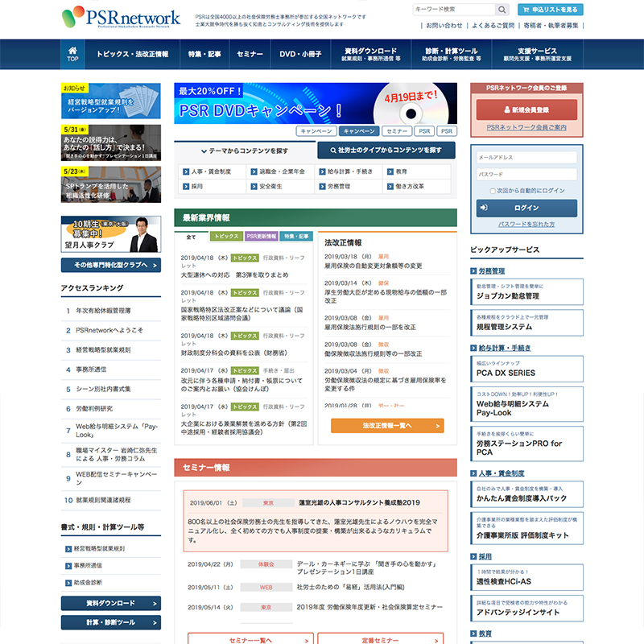
Task: Open ジョブカン勤怠管理 service card
Action: pos(526,292)
